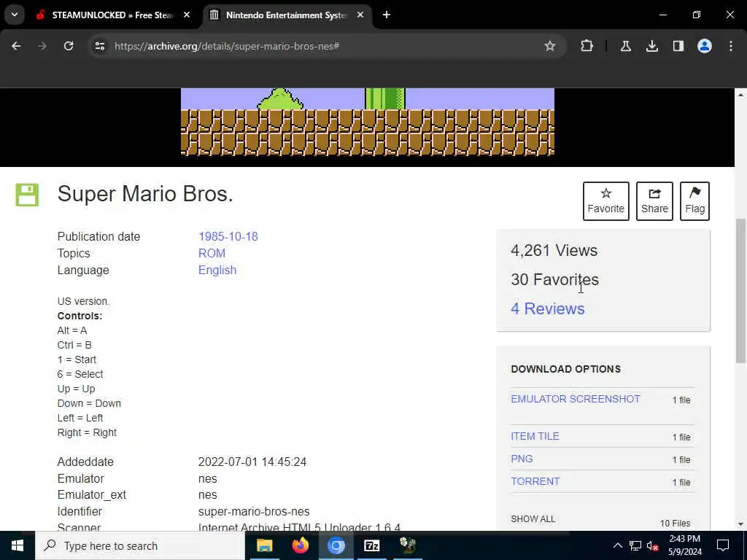Click the browser forward arrow

click(42, 46)
